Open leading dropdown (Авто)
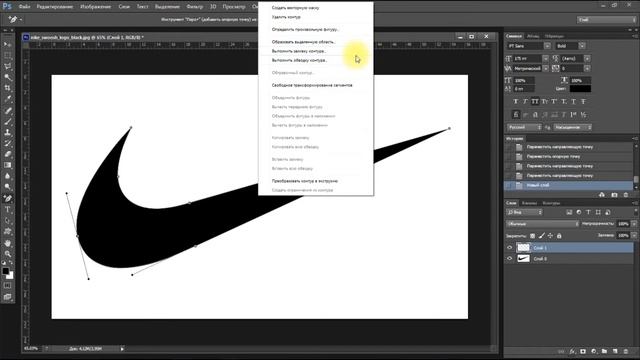This screenshot has height=360, width=640. tap(587, 58)
